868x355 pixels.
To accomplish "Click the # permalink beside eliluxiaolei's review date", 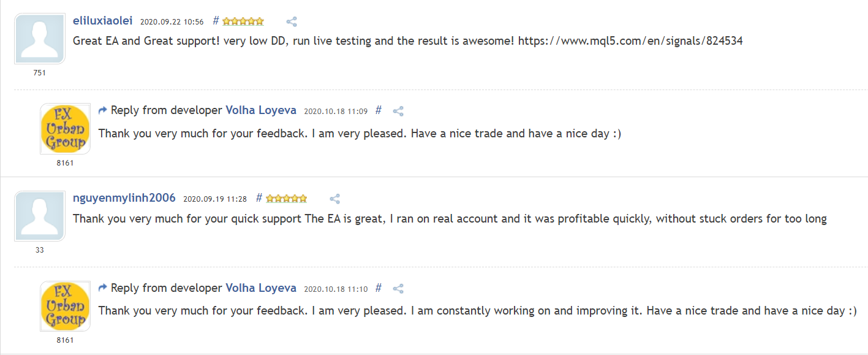I will pos(216,21).
